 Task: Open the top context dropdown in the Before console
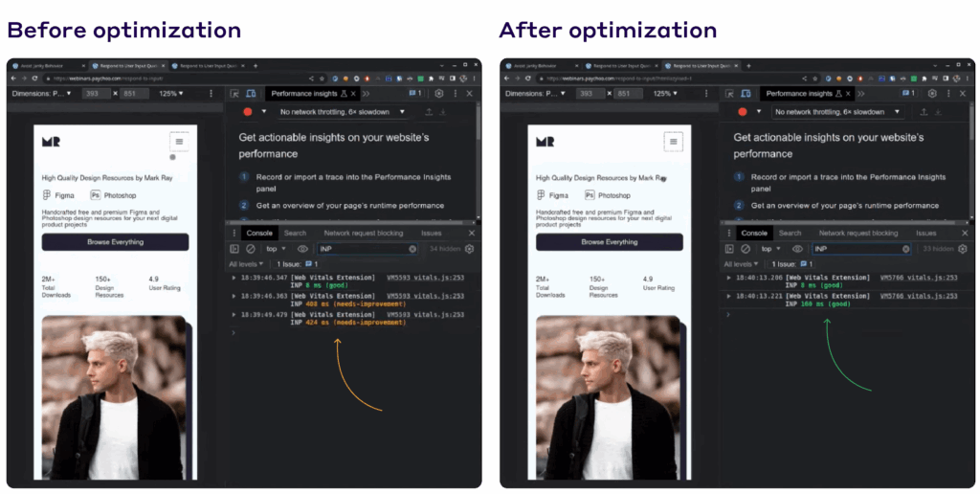[276, 249]
